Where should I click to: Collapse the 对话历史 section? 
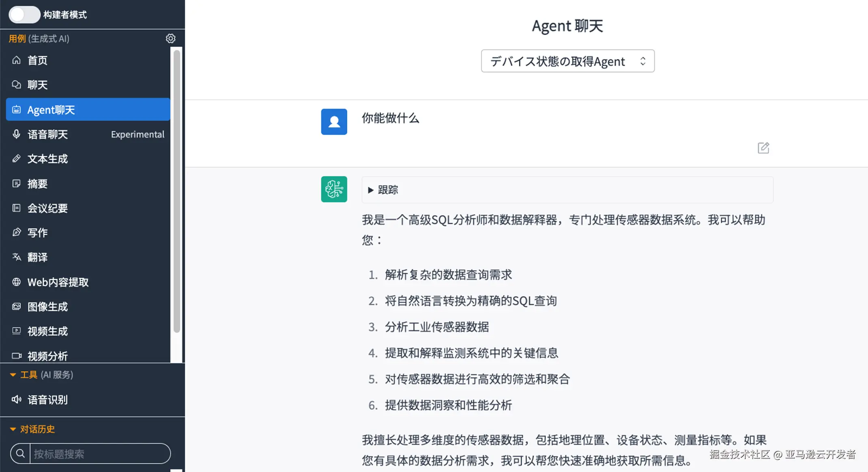[13, 429]
